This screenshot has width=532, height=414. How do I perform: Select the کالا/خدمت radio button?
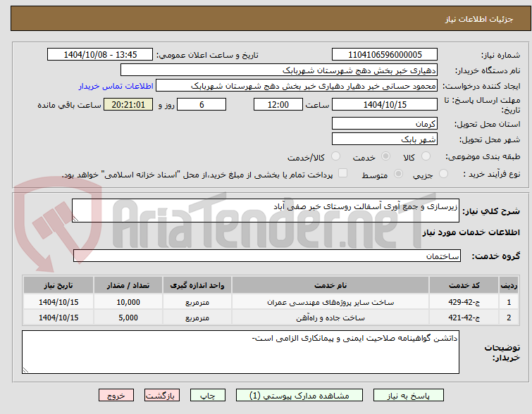click(x=335, y=156)
